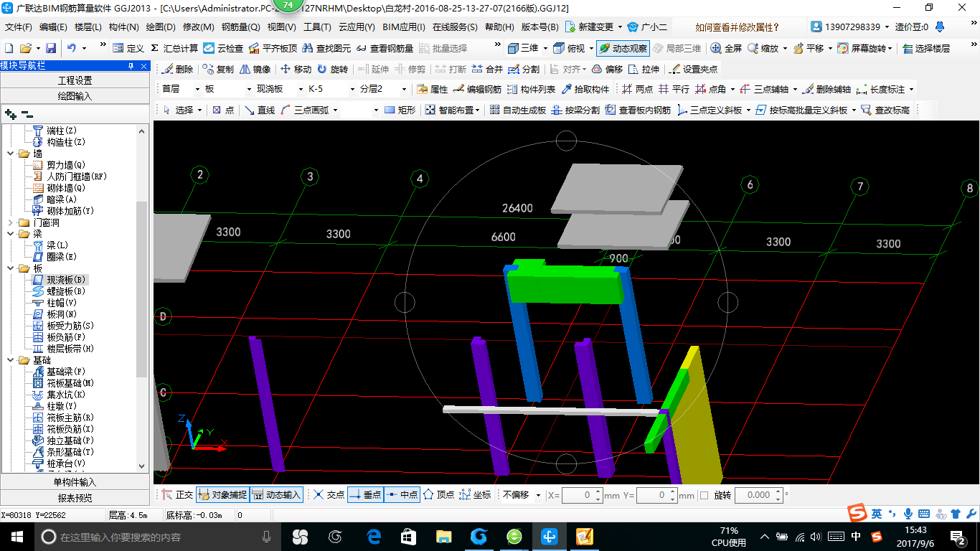Open 属性 properties panel
The width and height of the screenshot is (980, 551).
[432, 89]
